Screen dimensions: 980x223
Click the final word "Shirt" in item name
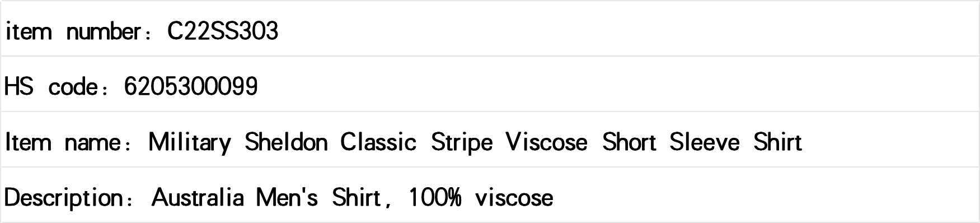click(x=778, y=142)
